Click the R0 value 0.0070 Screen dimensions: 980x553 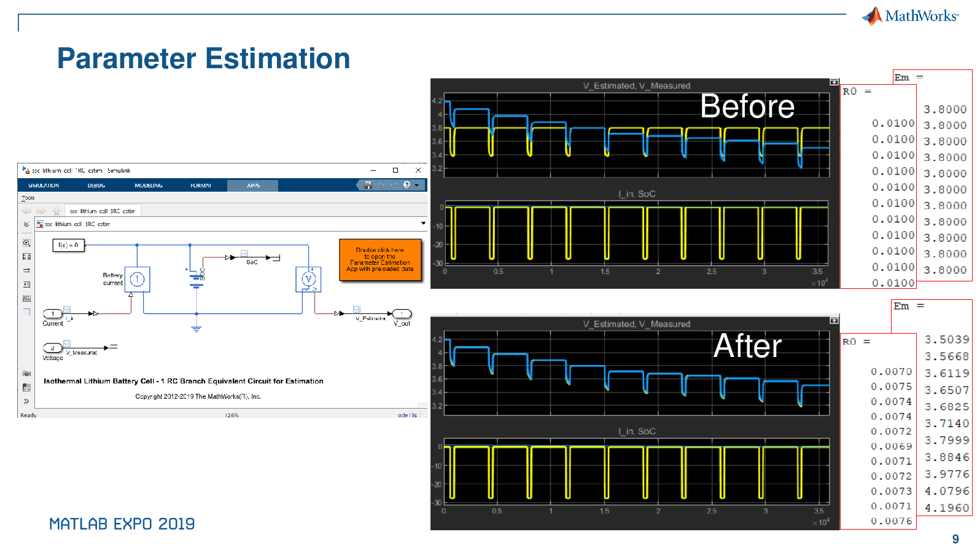[x=892, y=372]
